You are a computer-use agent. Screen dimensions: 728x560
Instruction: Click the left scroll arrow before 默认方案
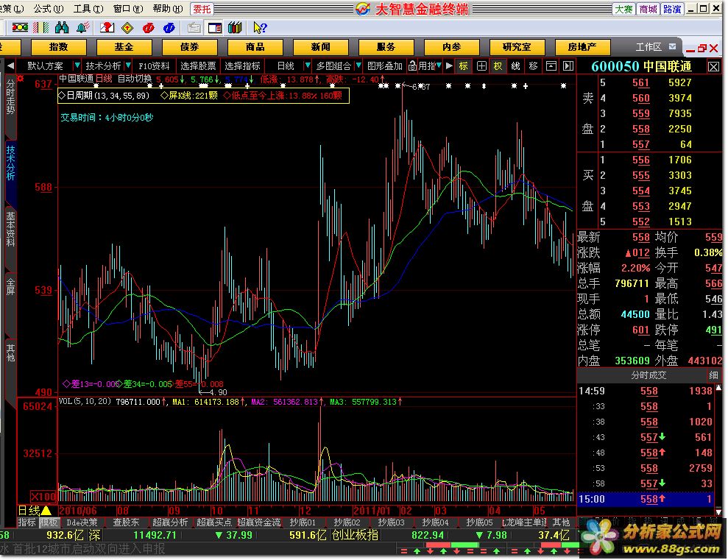10,66
